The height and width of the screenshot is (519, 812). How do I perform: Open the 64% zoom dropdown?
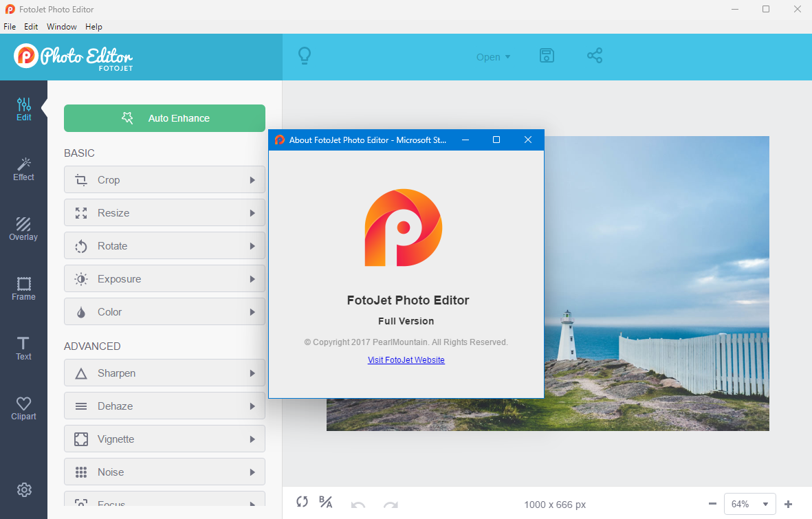[x=750, y=504]
